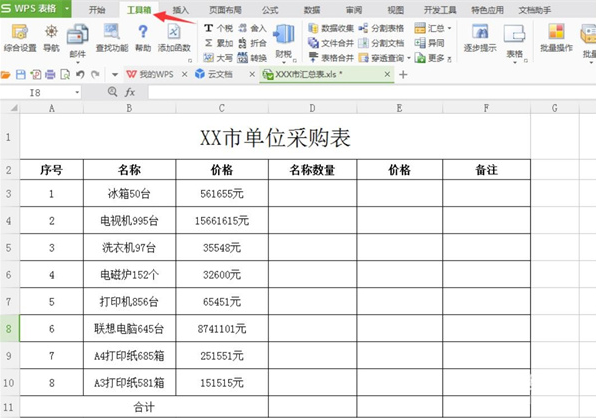596x418 pixels.
Task: Click the save icon in quick toolbar
Action: tap(21, 74)
